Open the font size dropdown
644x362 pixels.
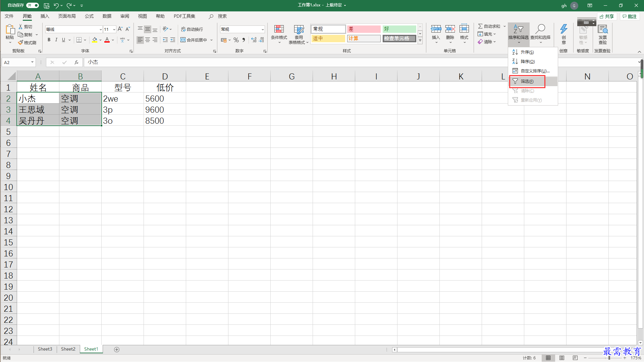pyautogui.click(x=114, y=29)
